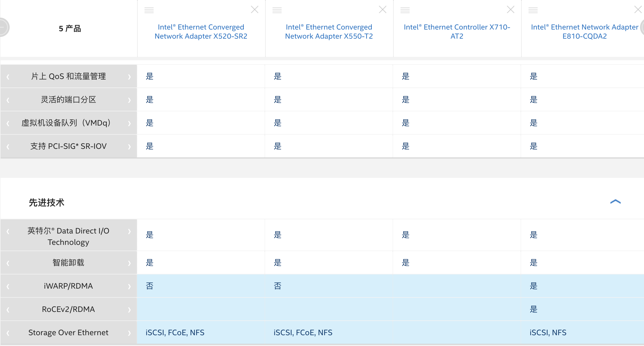The width and height of the screenshot is (644, 346).
Task: Click X710-AT2 智能卸载 value 是
Action: (x=406, y=262)
